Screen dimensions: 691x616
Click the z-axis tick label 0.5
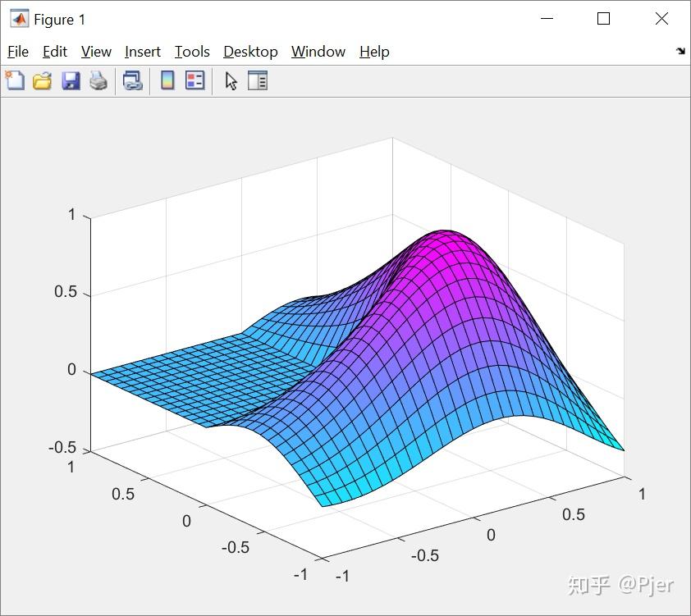65,292
